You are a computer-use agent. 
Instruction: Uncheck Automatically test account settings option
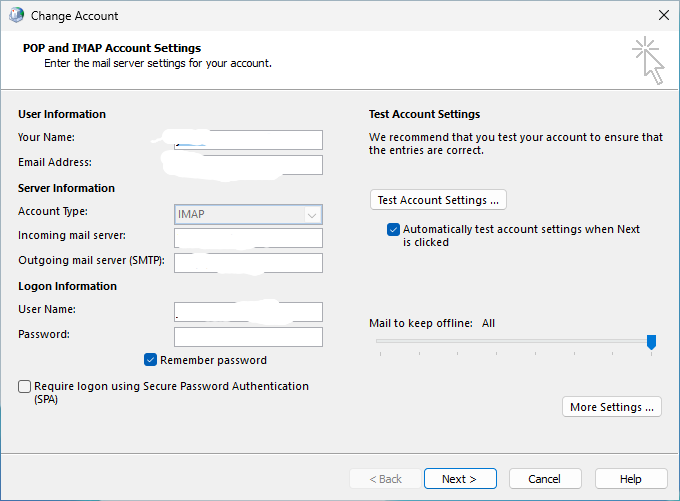click(394, 229)
